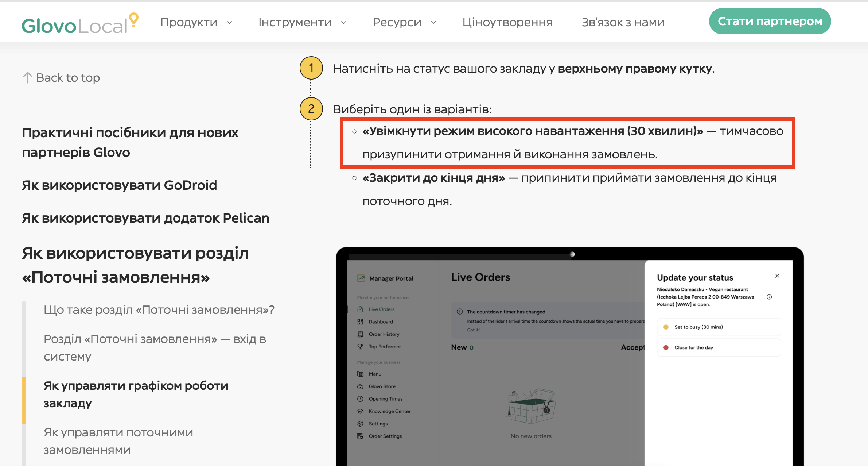This screenshot has height=466, width=868.
Task: Click the Opening Times clock icon
Action: click(x=360, y=399)
